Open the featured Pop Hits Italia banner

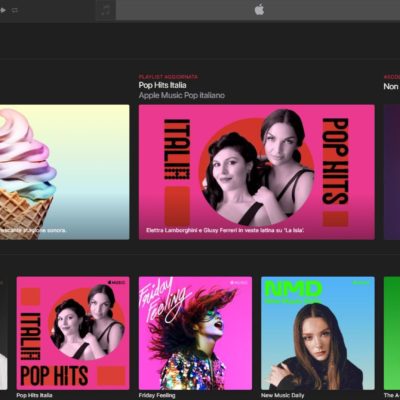pos(257,172)
